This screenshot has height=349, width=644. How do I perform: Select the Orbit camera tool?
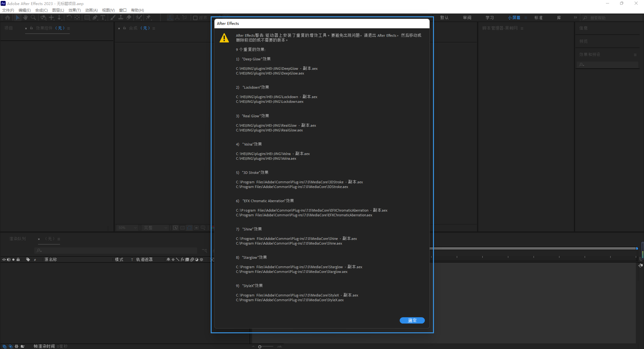pyautogui.click(x=43, y=18)
